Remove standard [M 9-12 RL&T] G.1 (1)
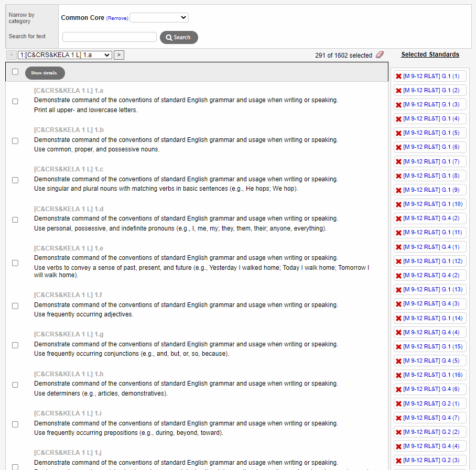This screenshot has height=470, width=476. [x=398, y=76]
